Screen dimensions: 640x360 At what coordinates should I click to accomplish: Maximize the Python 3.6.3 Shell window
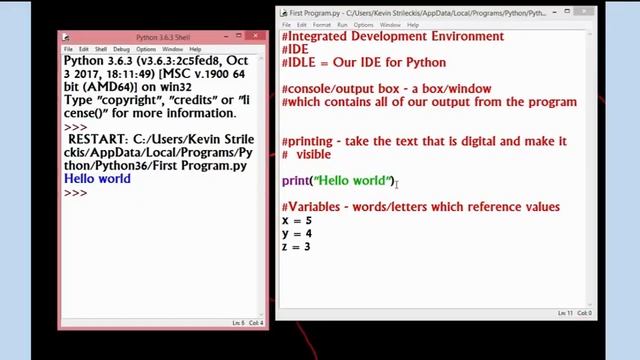coord(239,36)
